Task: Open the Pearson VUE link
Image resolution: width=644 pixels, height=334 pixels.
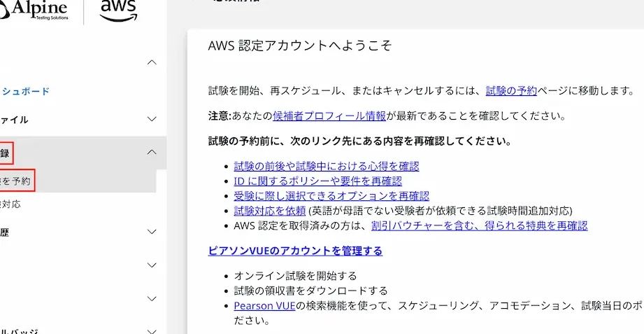Action: (264, 305)
